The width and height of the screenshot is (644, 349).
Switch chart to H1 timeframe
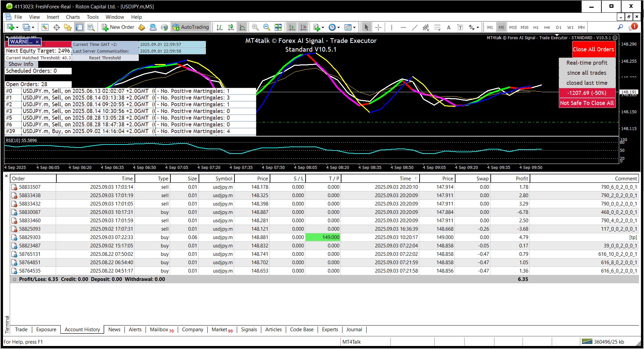(x=536, y=27)
